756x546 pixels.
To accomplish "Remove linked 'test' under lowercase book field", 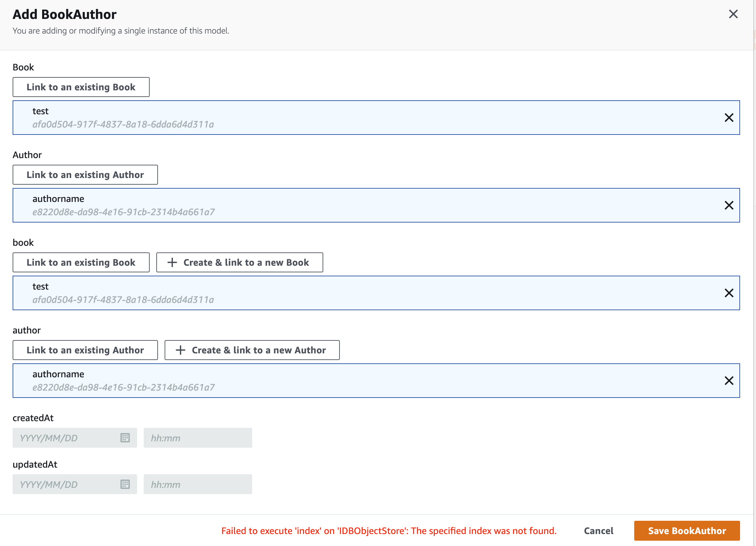I will pos(729,293).
